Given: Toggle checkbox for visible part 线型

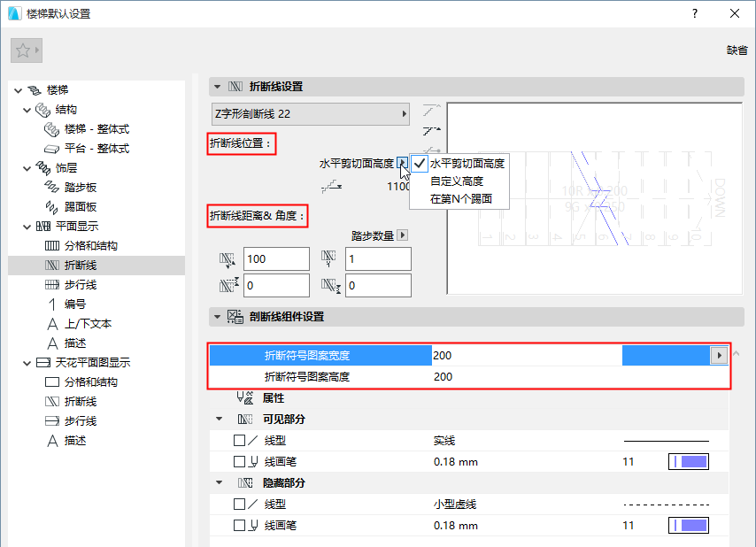Looking at the screenshot, I should coord(239,440).
